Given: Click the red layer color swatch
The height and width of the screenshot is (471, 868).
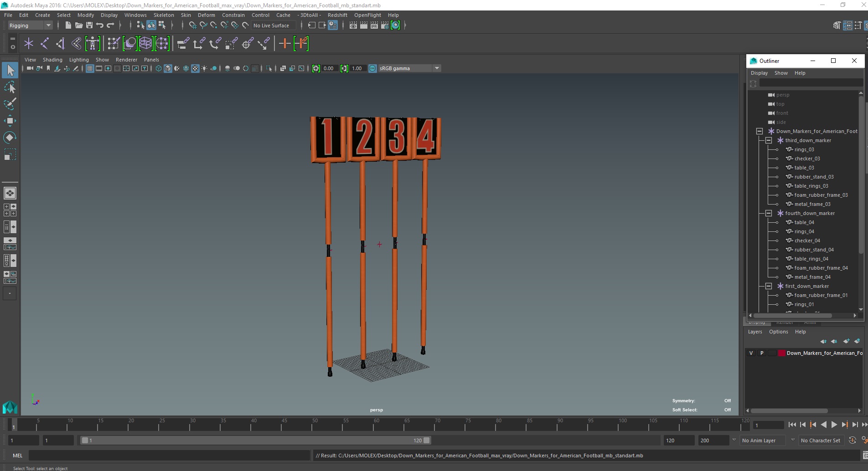Looking at the screenshot, I should [x=781, y=353].
